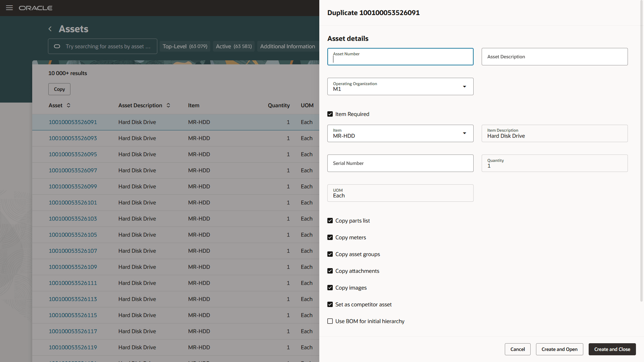
Task: Focus the Asset Number field
Action: [400, 57]
